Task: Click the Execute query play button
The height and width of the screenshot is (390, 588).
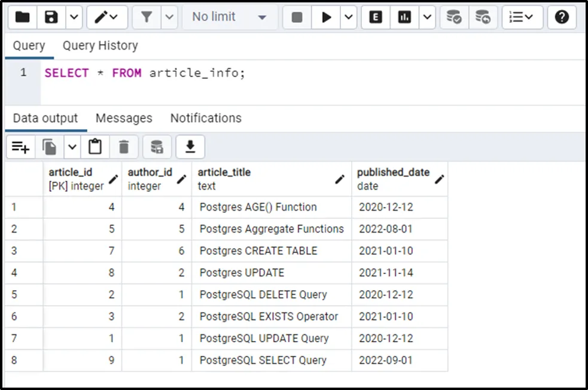Action: click(326, 17)
